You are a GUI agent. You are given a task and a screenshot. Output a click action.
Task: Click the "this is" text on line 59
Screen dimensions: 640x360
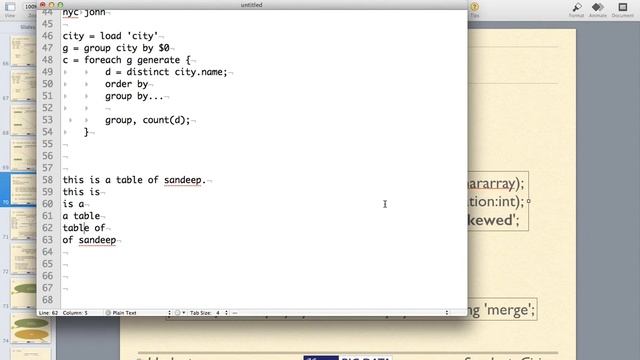81,192
